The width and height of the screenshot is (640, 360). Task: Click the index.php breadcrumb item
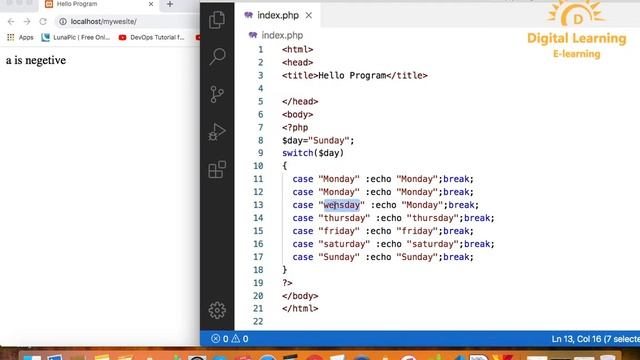tap(282, 36)
